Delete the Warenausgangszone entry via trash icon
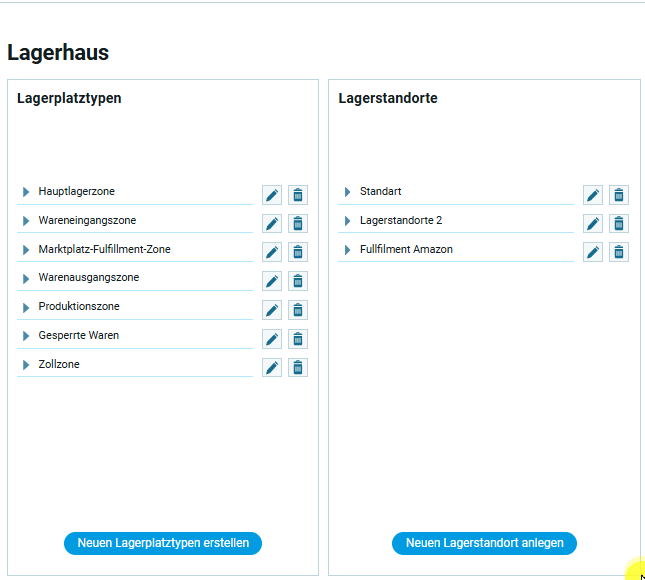 tap(298, 281)
